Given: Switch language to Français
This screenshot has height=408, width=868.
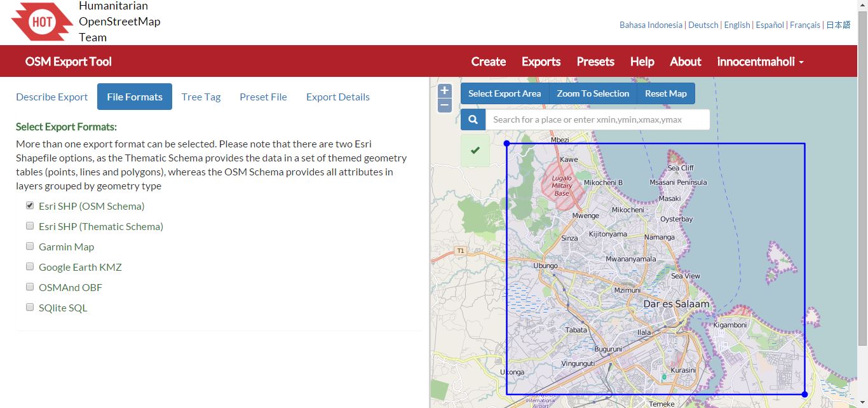Looking at the screenshot, I should (805, 25).
